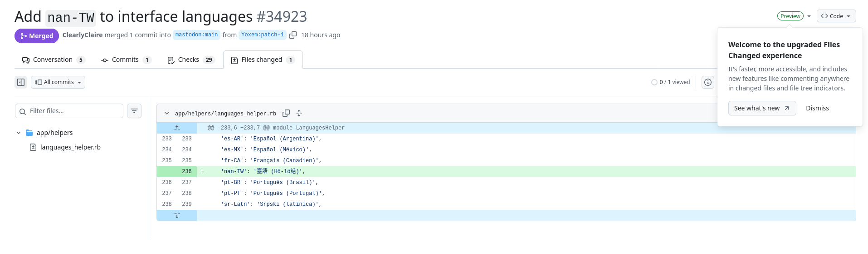868x254 pixels.
Task: Expand diff lines upward icon
Action: [x=177, y=128]
